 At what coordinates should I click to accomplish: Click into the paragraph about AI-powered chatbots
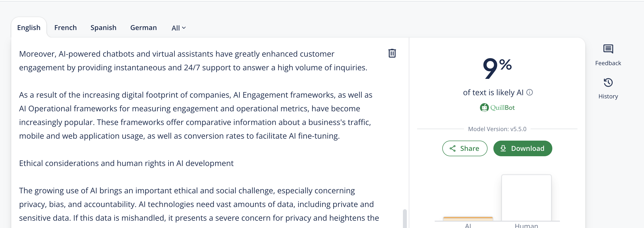point(193,61)
